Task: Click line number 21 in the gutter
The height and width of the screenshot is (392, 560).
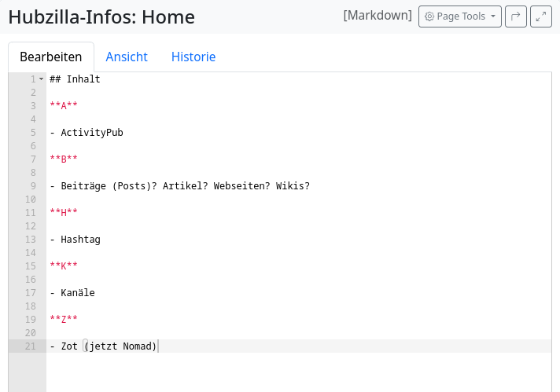Action: (30, 346)
